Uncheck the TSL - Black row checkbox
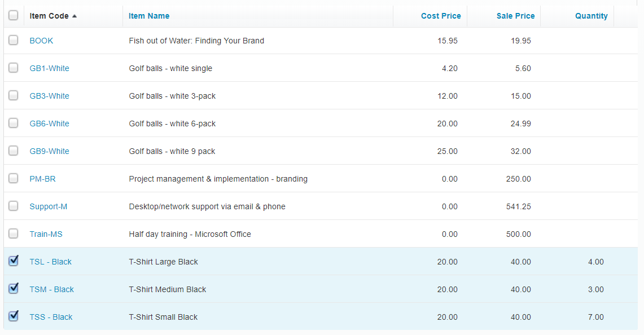The height and width of the screenshot is (335, 644). 14,261
